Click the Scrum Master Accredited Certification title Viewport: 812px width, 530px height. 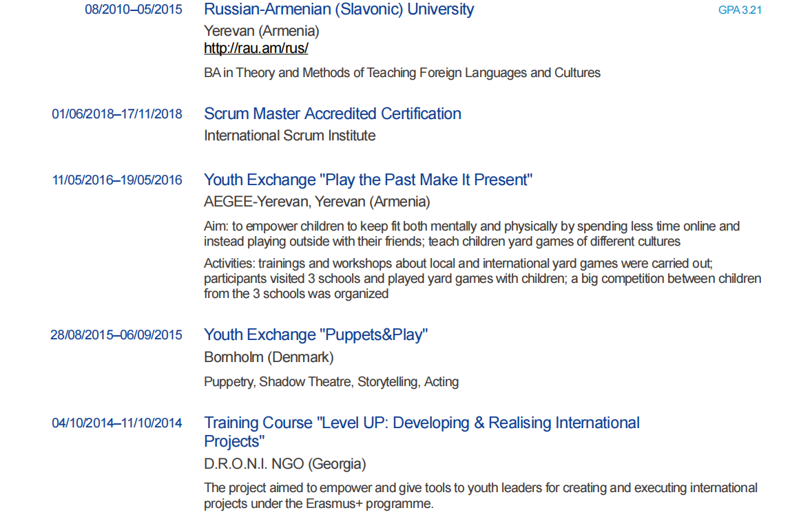333,114
